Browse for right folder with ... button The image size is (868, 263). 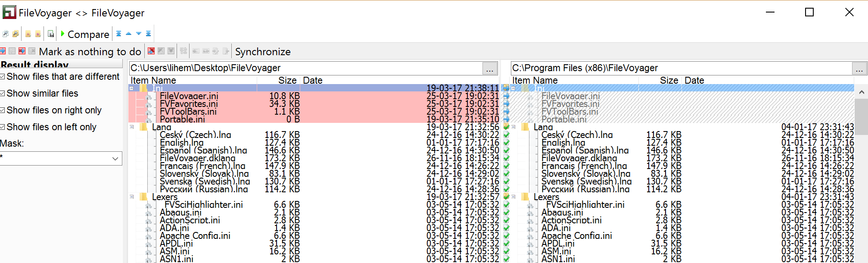(859, 68)
